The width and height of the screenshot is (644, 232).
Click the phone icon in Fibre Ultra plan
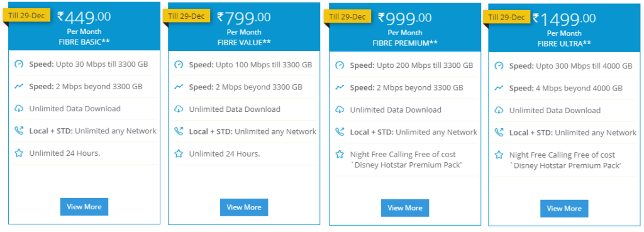coord(499,132)
